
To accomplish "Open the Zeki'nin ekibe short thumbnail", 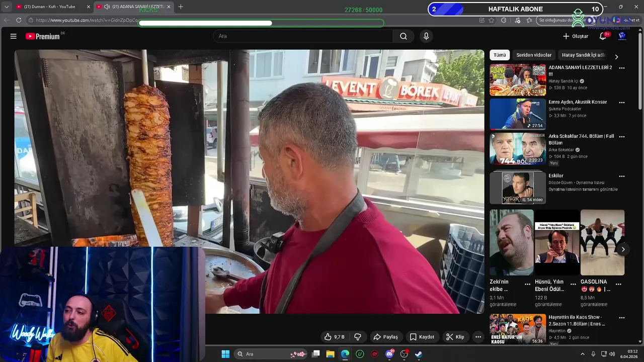I will point(512,242).
